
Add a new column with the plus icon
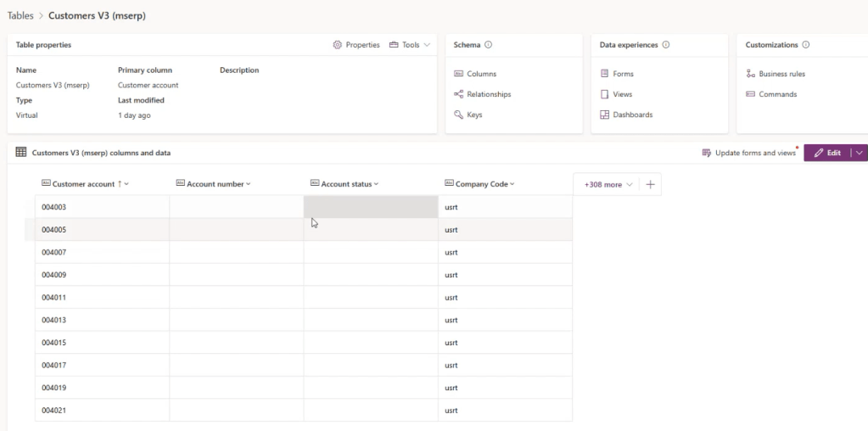click(650, 184)
